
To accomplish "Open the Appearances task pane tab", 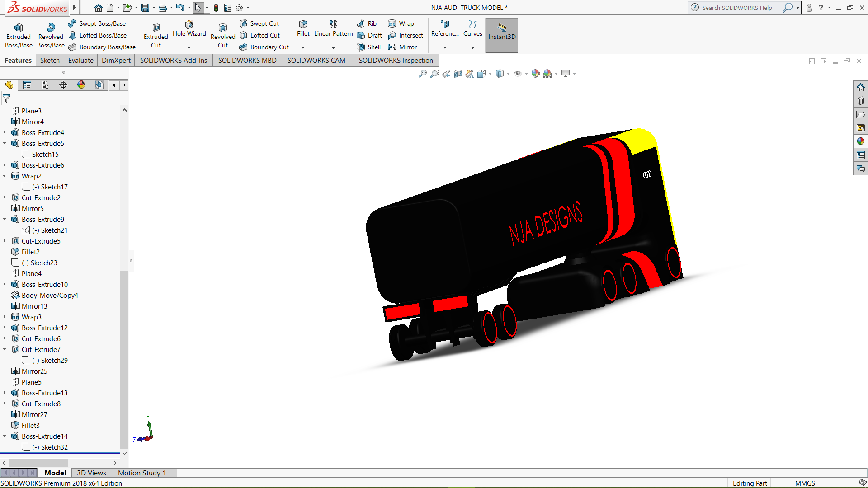I will 860,141.
